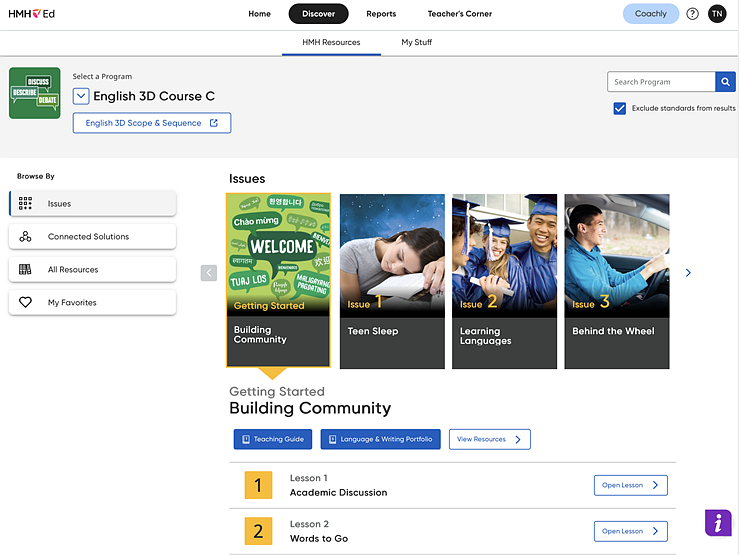Click View Resources button
The width and height of the screenshot is (740, 555).
tap(489, 439)
